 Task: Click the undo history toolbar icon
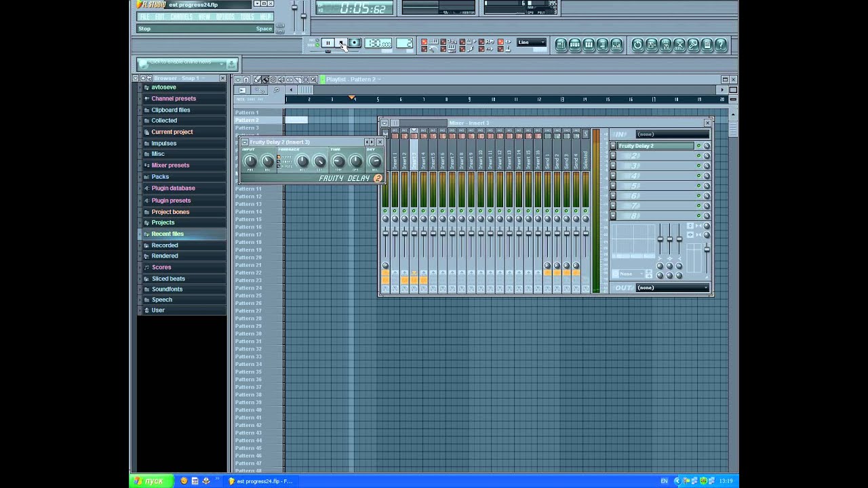637,45
